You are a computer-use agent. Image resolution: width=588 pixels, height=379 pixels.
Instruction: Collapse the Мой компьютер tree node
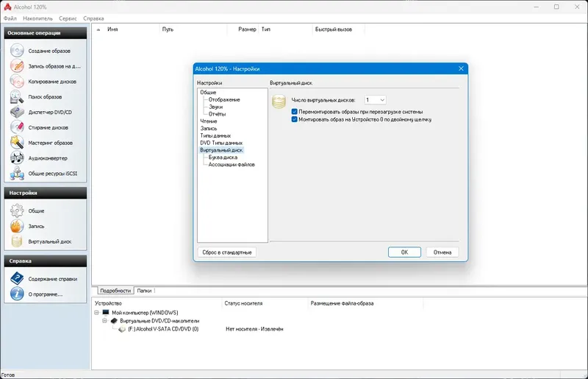(x=96, y=313)
